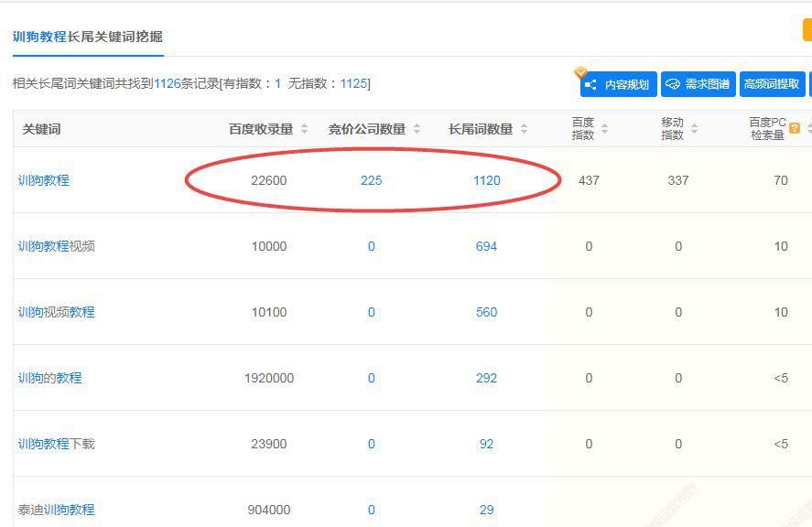Viewport: 812px width, 527px height.
Task: Click the 百度PC检索量 column header
Action: 767,128
